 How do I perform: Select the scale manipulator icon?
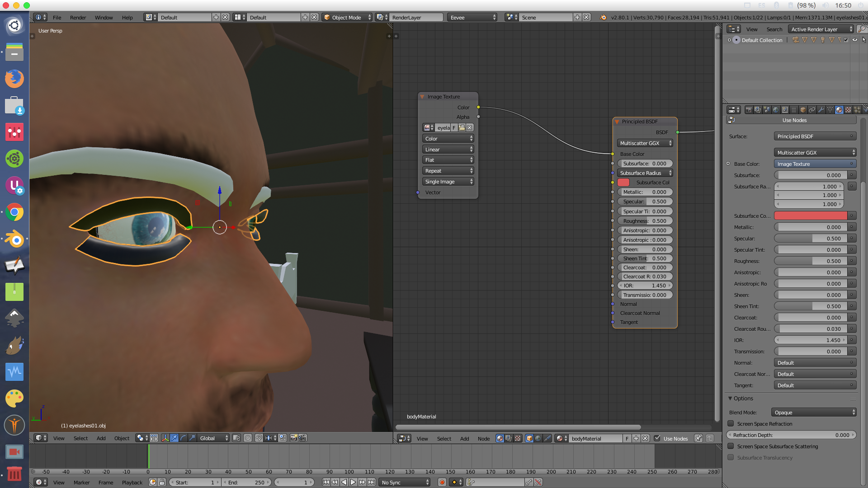point(192,438)
